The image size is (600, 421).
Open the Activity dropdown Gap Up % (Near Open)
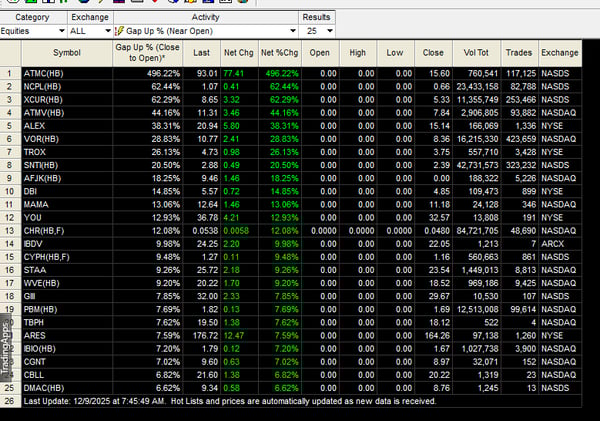[x=206, y=31]
